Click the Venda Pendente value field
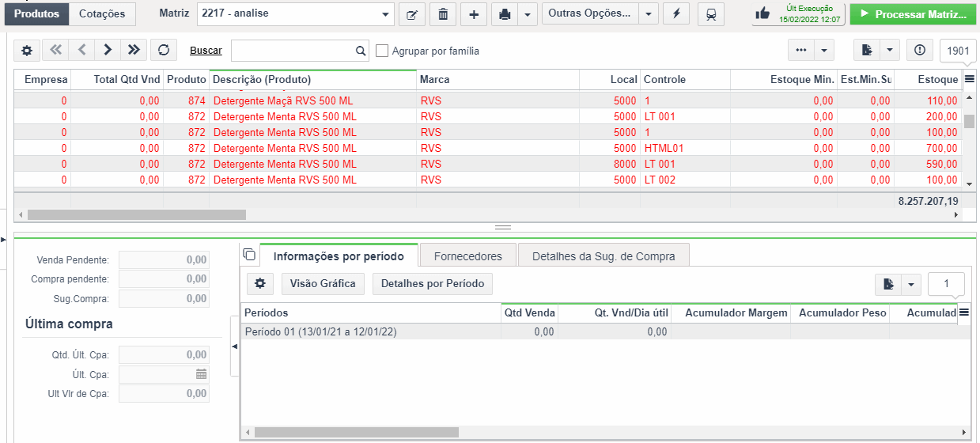 click(165, 259)
